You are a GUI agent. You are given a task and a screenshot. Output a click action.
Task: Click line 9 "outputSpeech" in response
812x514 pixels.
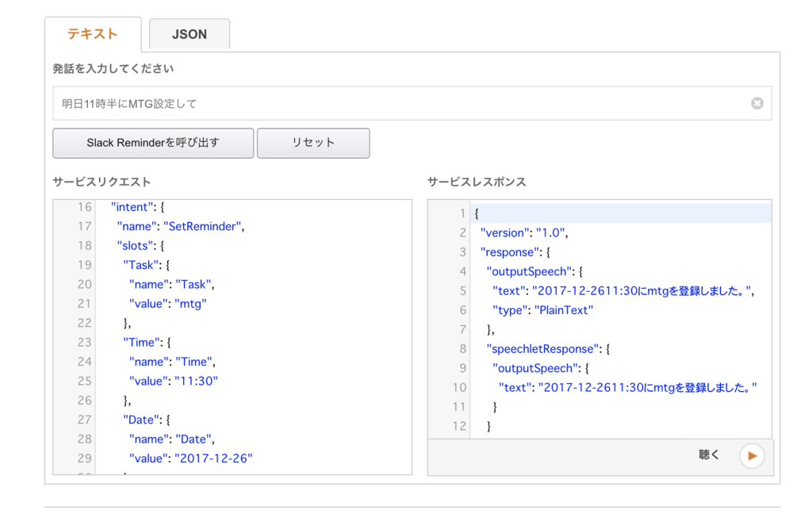[541, 368]
